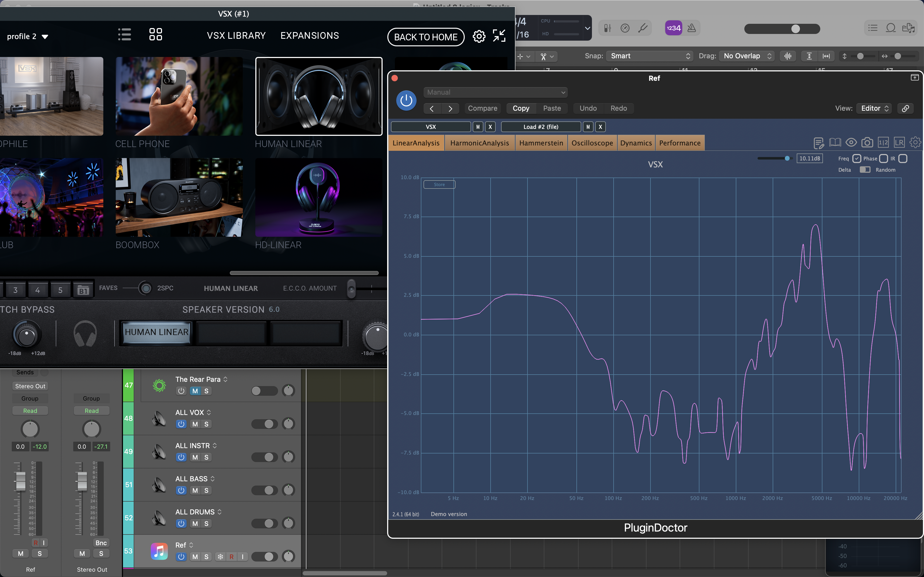Image resolution: width=924 pixels, height=577 pixels.
Task: Open VSX settings gear icon
Action: tap(479, 36)
